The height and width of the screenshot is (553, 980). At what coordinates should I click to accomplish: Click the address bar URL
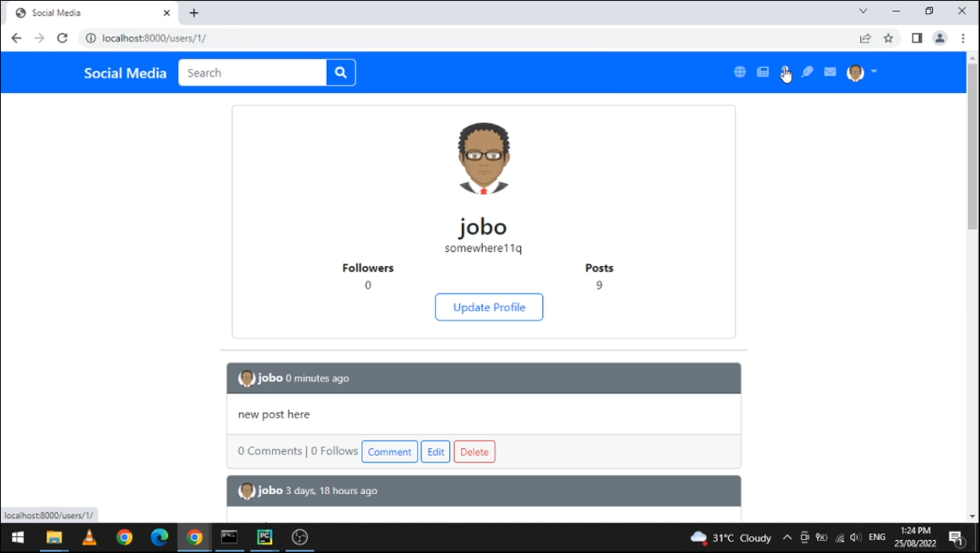coord(154,38)
